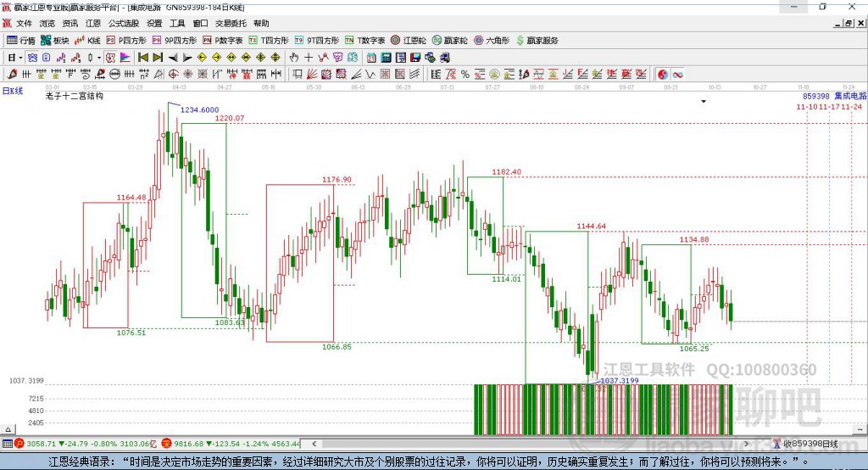Click the 1182.40 price label

507,172
